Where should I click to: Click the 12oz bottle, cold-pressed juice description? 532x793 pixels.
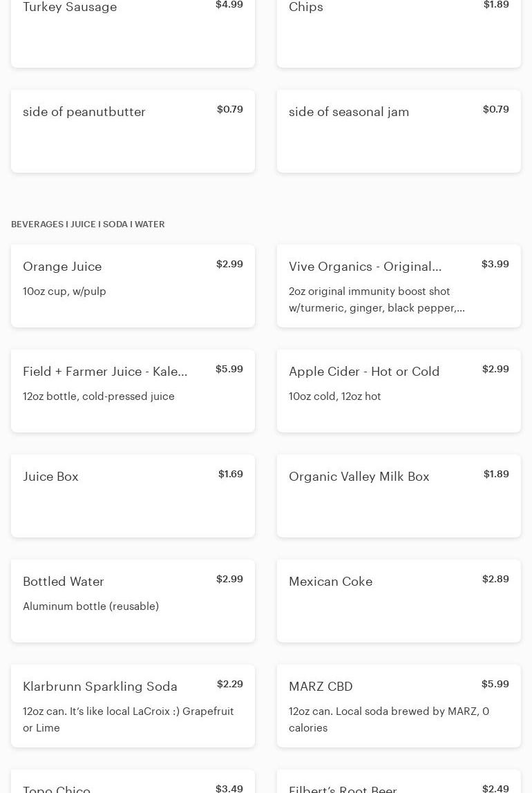point(99,396)
